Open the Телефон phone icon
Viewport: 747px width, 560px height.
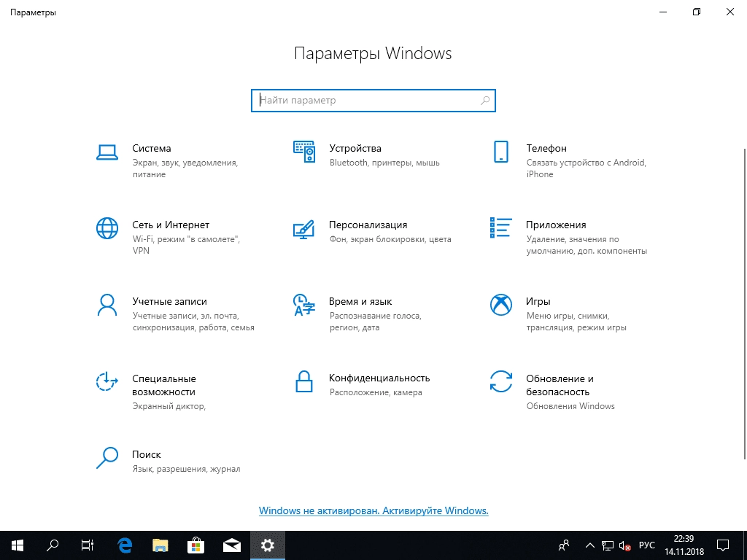[500, 152]
